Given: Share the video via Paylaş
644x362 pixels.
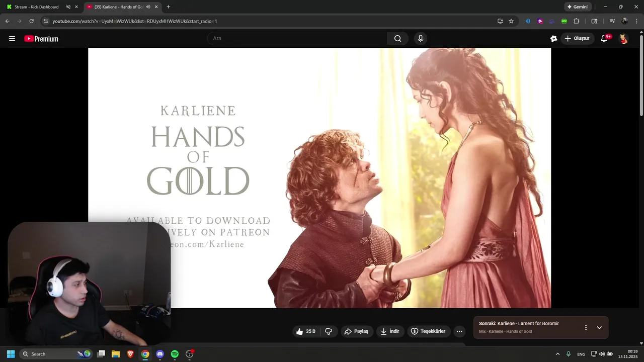Looking at the screenshot, I should click(357, 331).
